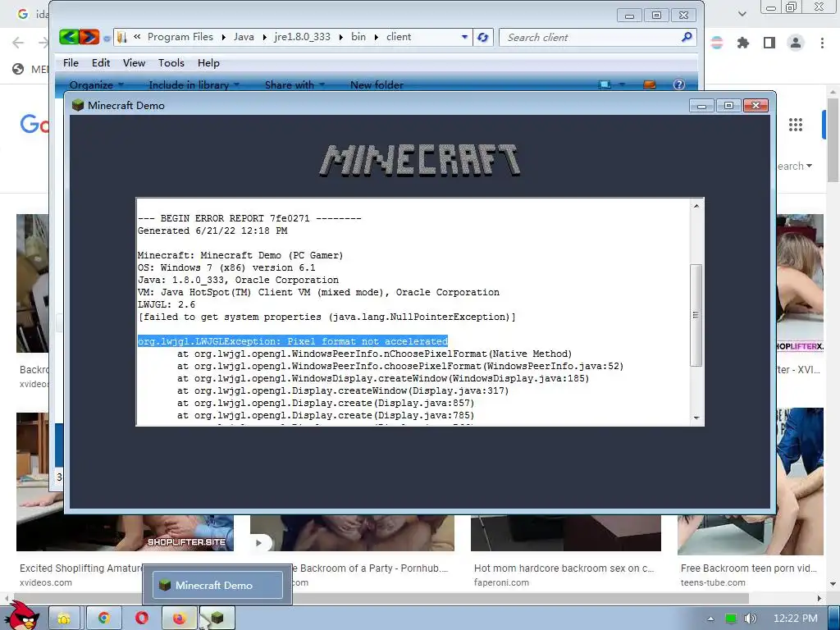The height and width of the screenshot is (630, 840).
Task: Expand the arrow after jre1.8.0_333 breadcrumb
Action: click(341, 37)
